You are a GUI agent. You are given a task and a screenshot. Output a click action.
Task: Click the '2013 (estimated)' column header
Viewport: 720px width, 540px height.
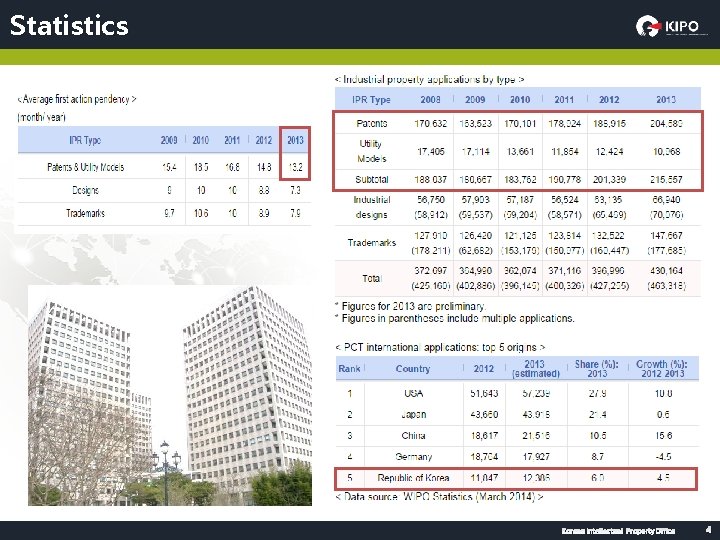(535, 369)
